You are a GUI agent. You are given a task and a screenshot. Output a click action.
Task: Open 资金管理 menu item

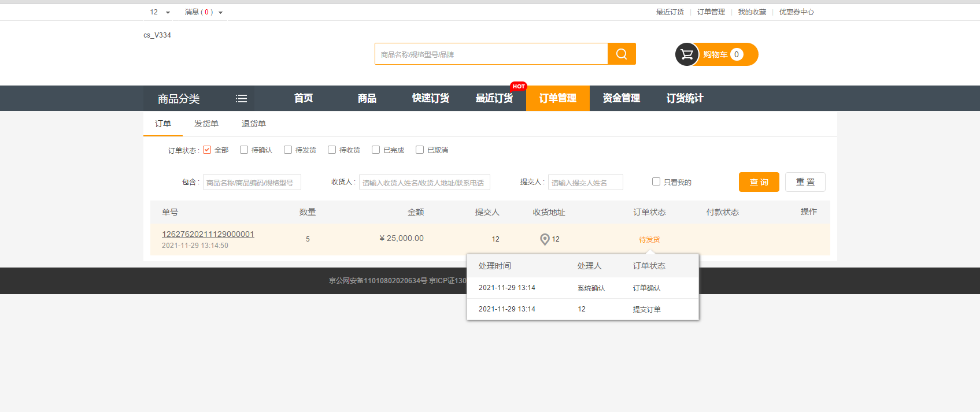622,98
